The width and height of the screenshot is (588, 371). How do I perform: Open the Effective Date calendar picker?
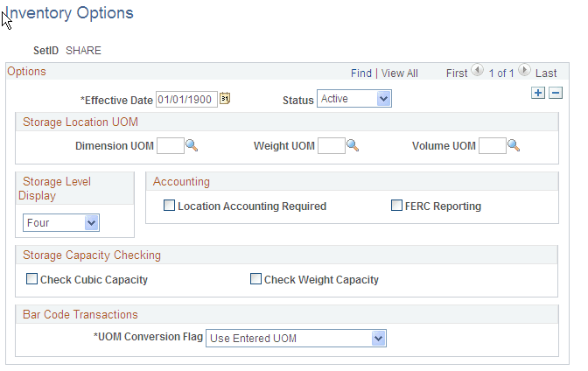pyautogui.click(x=225, y=99)
